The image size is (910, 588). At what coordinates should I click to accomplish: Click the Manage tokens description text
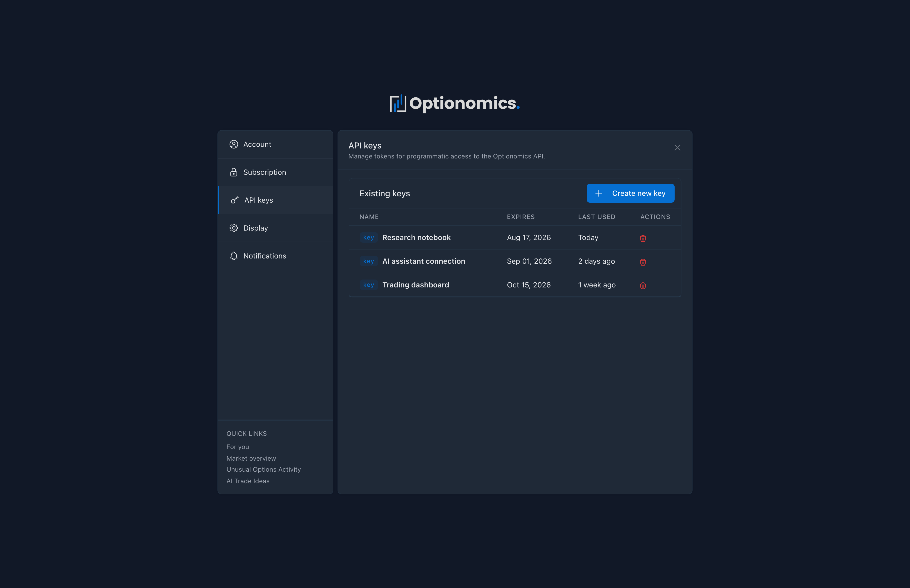point(446,156)
